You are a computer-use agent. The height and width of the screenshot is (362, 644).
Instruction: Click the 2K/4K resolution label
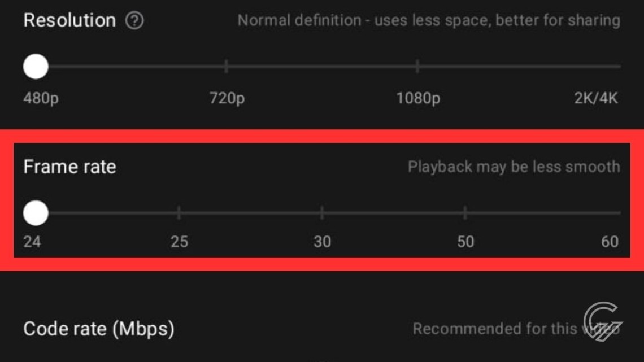(x=596, y=98)
